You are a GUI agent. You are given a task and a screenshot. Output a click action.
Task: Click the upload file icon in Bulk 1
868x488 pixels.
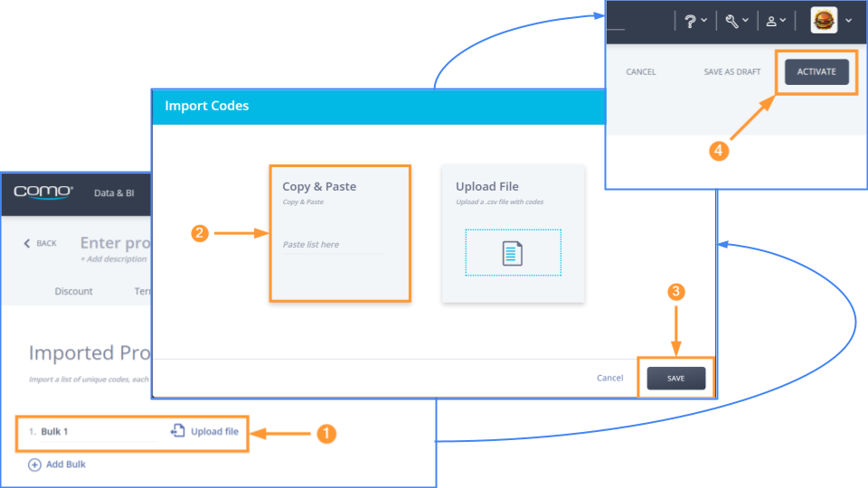click(x=178, y=430)
